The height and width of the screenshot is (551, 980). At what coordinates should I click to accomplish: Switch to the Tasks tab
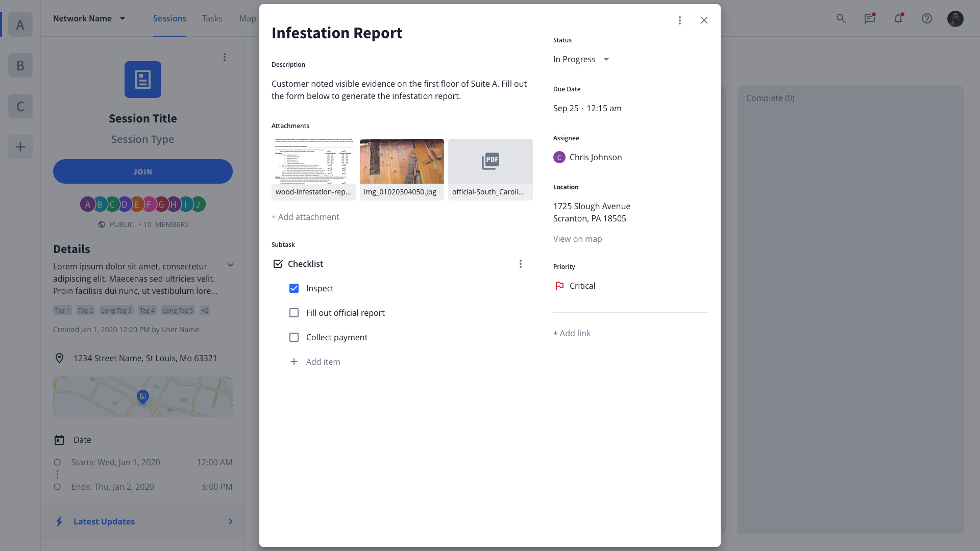(x=212, y=18)
